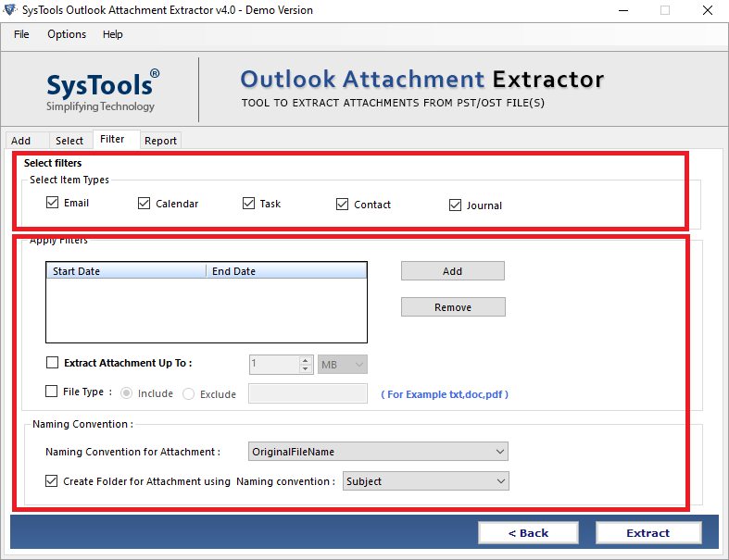
Task: Click the Add date range button
Action: point(453,271)
